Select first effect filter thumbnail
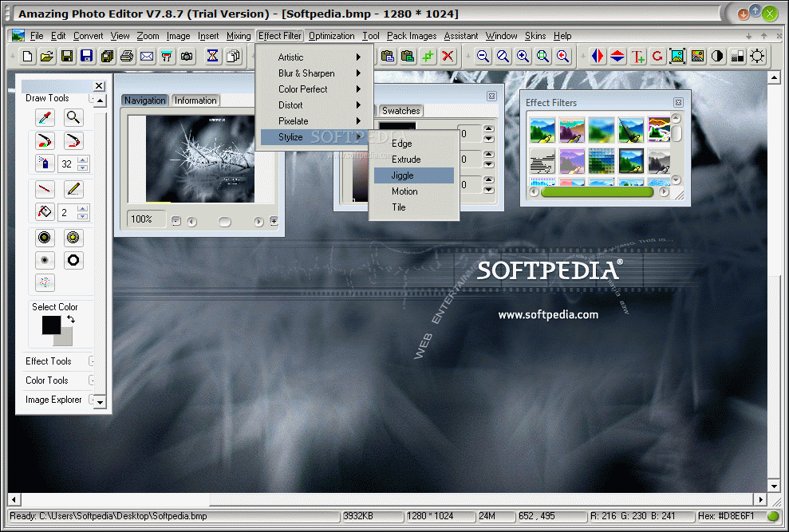The height and width of the screenshot is (532, 789). (x=542, y=130)
